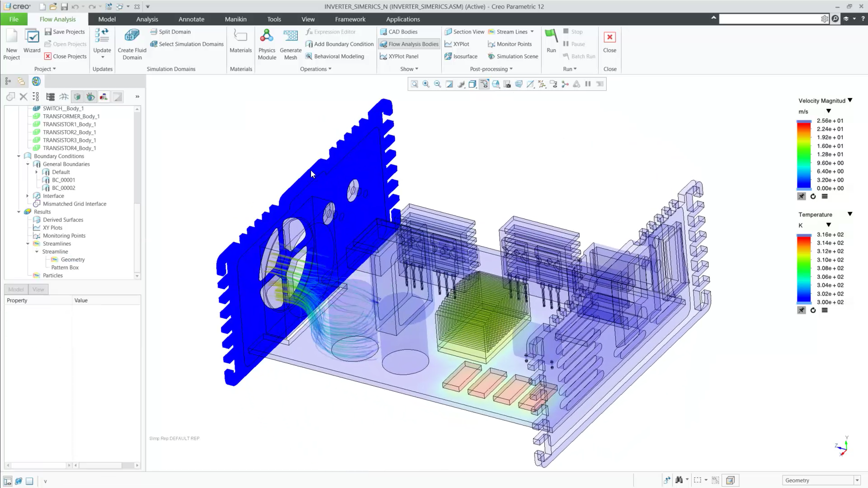Click zoom in icon in graphics toolbar

pyautogui.click(x=426, y=84)
